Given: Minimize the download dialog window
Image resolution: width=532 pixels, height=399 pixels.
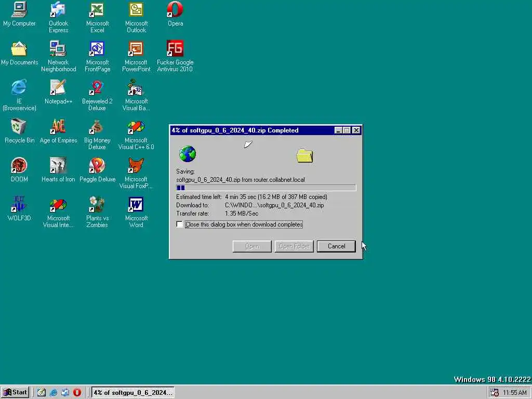Looking at the screenshot, I should pyautogui.click(x=338, y=130).
